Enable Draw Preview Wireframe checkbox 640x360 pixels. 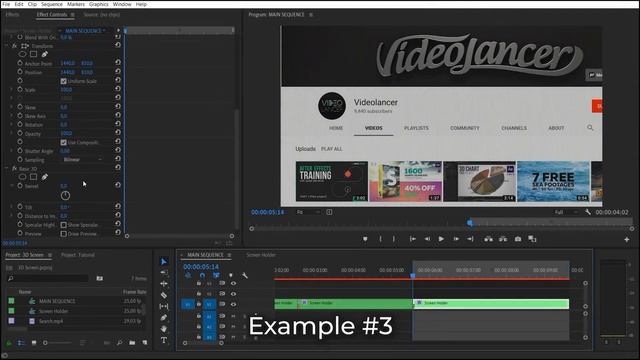pyautogui.click(x=63, y=234)
